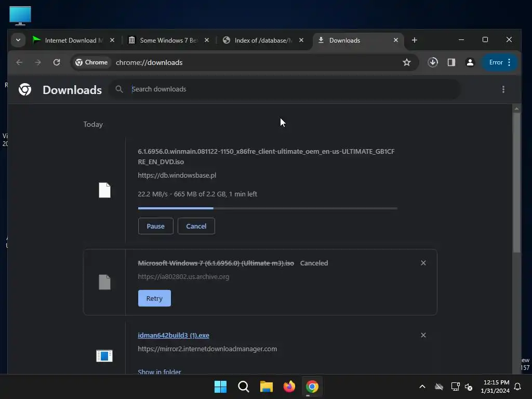This screenshot has width=532, height=399.
Task: Toggle the side panel icon
Action: (451, 62)
